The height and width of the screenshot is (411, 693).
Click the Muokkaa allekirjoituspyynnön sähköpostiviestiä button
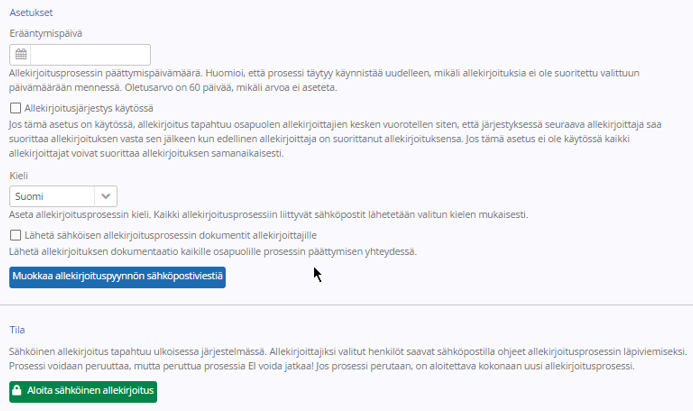[x=117, y=277]
